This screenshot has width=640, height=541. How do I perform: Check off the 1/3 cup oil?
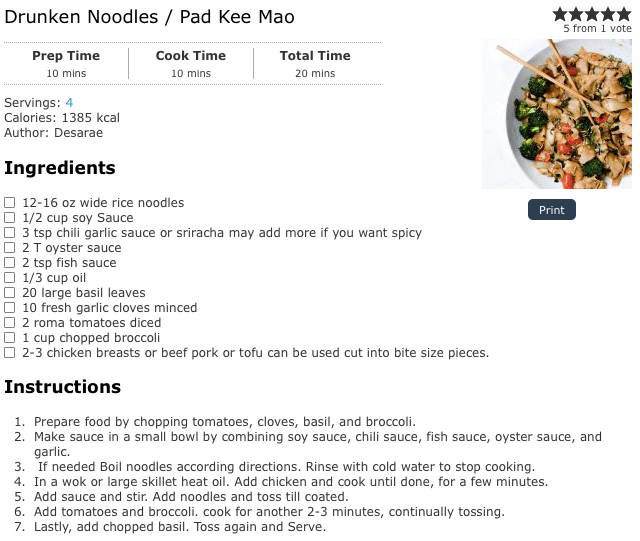10,278
